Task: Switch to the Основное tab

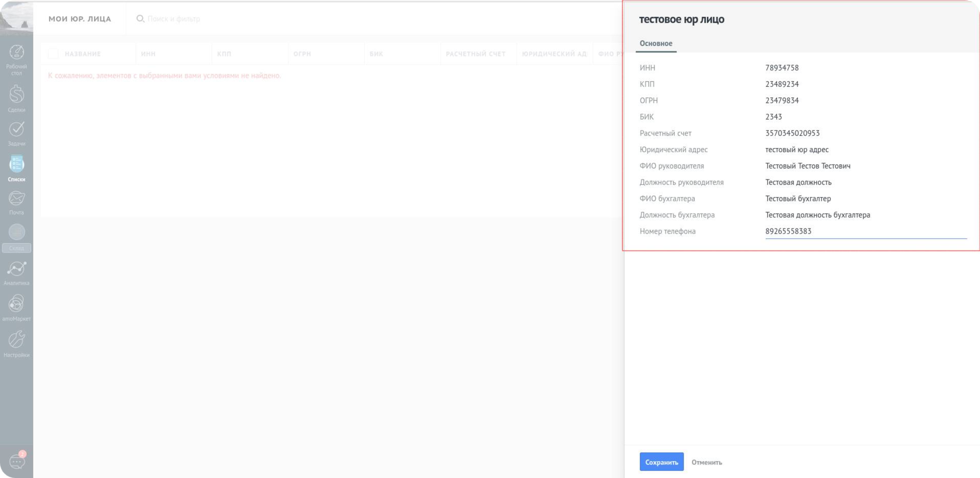Action: [x=656, y=43]
